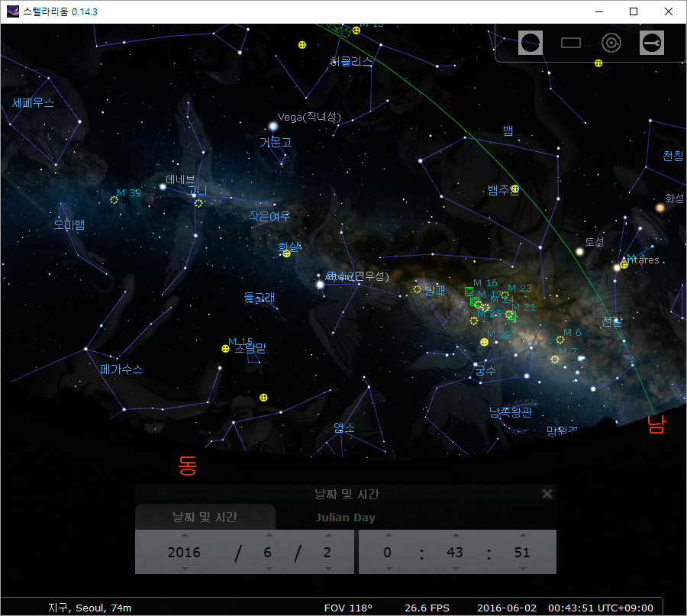The height and width of the screenshot is (616, 687).
Task: Decrease the hour with down arrow
Action: [x=389, y=569]
